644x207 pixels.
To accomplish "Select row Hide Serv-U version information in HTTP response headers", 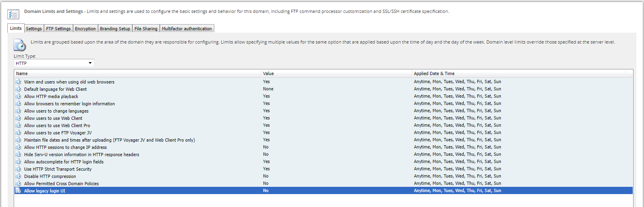I will point(324,155).
